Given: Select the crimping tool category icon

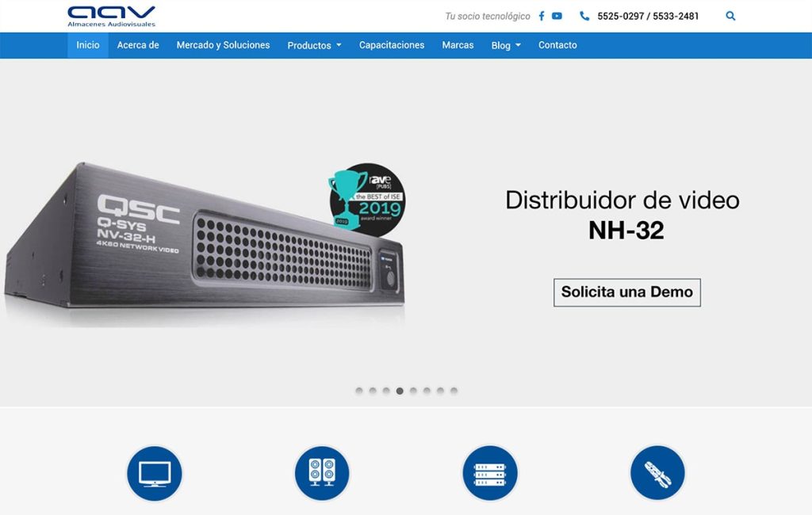Looking at the screenshot, I should point(657,472).
